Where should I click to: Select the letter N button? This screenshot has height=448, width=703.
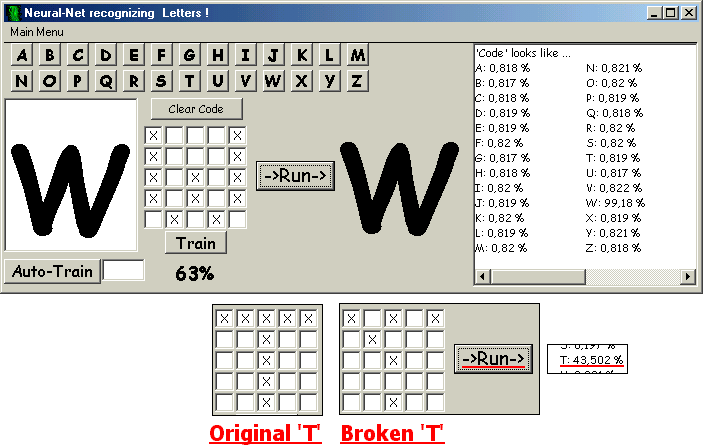click(x=22, y=81)
